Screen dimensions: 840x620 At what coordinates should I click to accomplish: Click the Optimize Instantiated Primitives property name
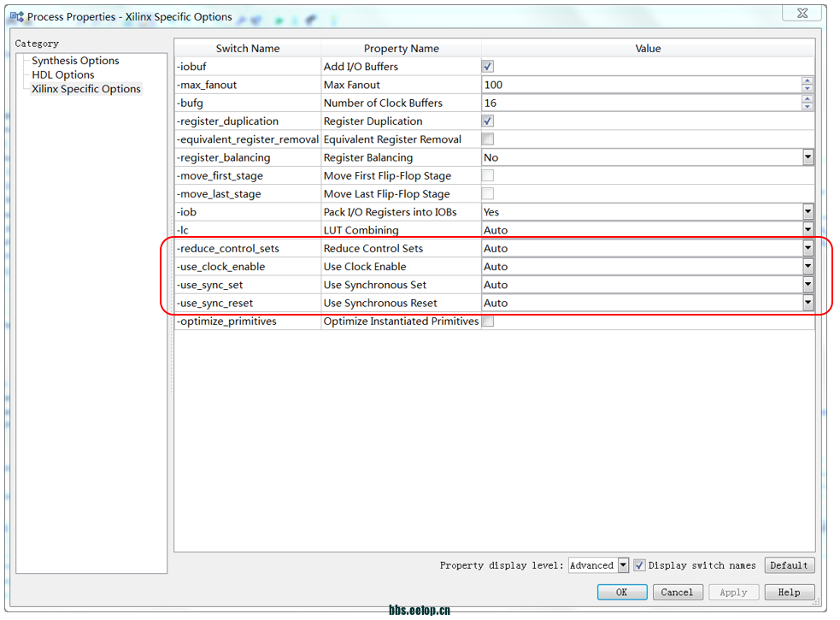402,322
